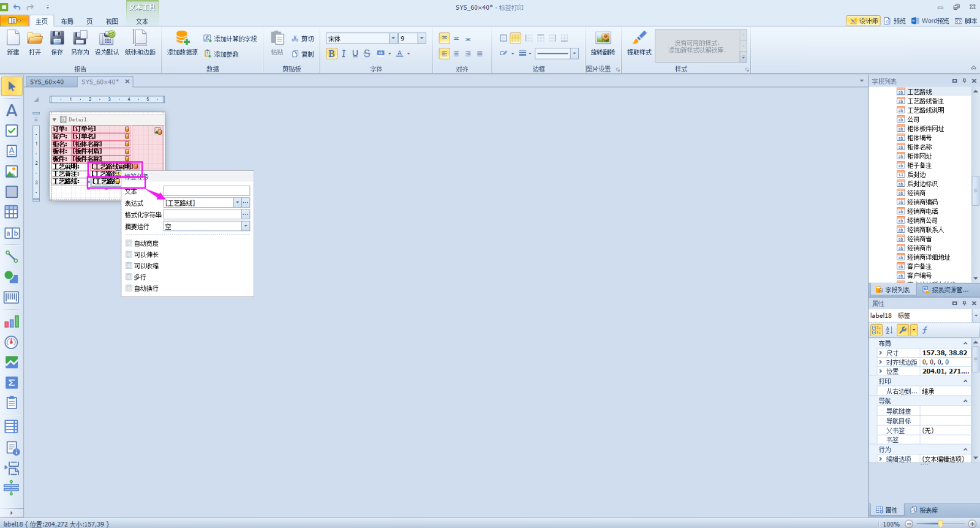The width and height of the screenshot is (980, 528).
Task: Enable the 可以伸长 checkbox
Action: pyautogui.click(x=129, y=254)
